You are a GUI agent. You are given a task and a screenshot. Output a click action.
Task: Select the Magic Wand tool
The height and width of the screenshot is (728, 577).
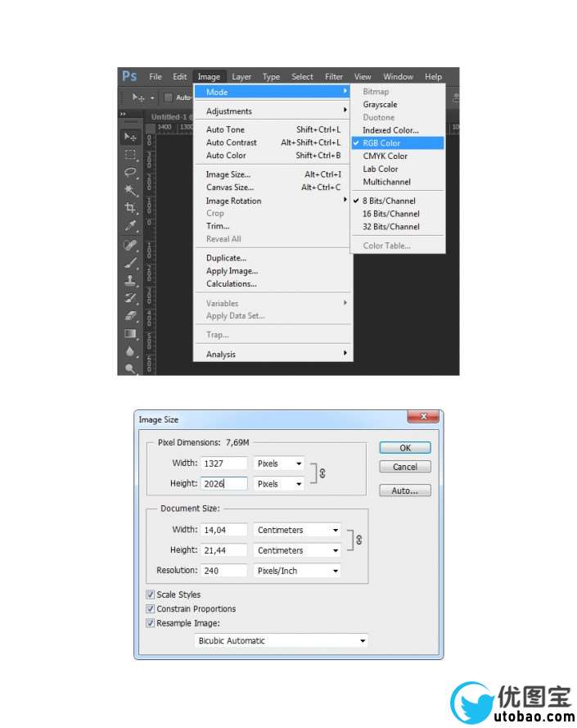130,190
